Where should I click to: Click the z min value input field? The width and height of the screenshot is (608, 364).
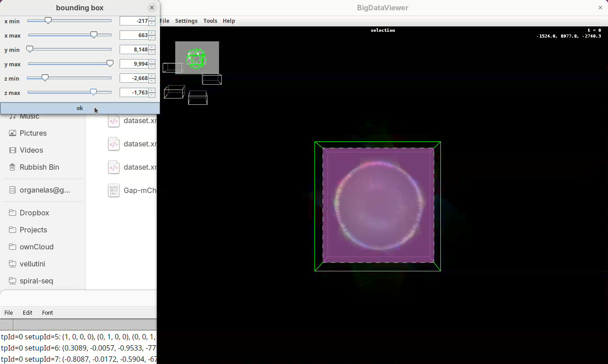coord(134,78)
